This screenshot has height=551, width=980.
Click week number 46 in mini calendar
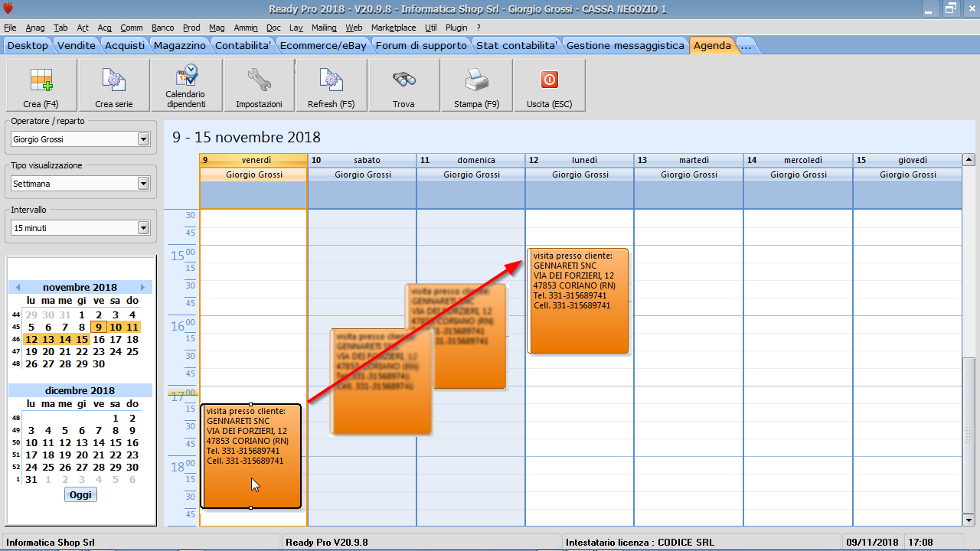click(16, 339)
